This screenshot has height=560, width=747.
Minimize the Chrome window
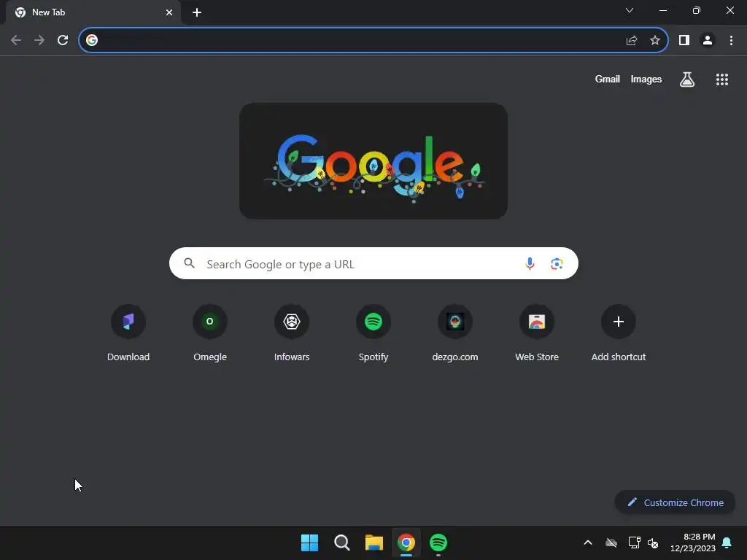pyautogui.click(x=662, y=10)
